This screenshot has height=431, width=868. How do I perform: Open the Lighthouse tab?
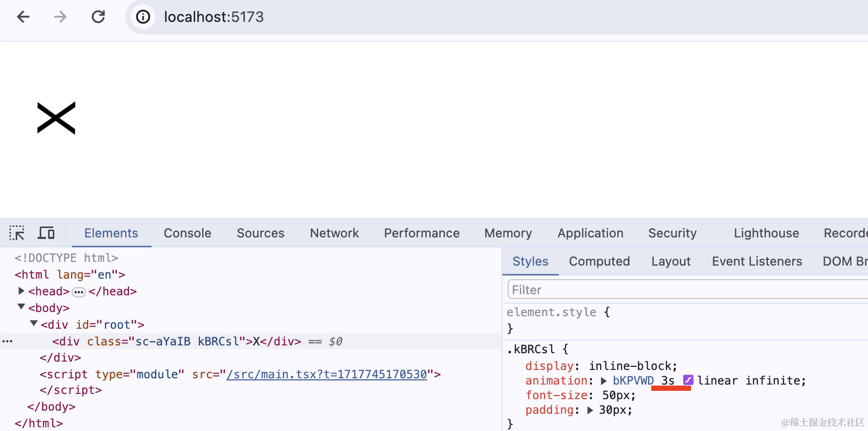point(767,233)
